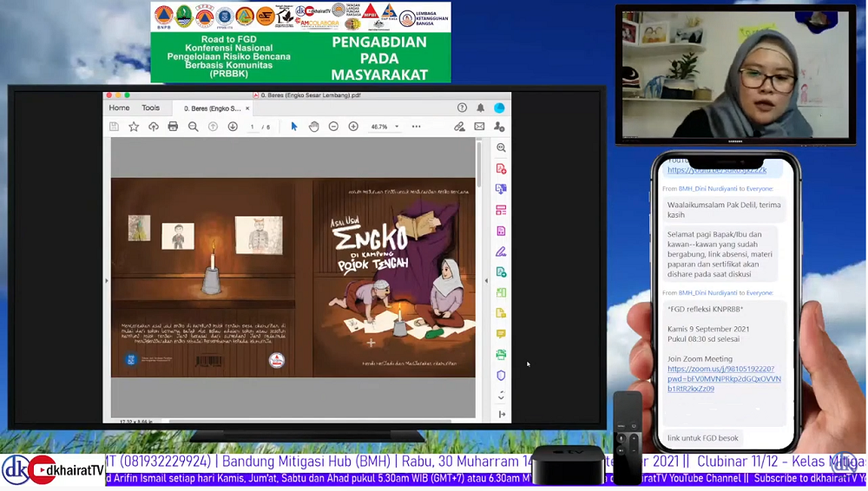The height and width of the screenshot is (491, 868).
Task: Print the document using the printer icon
Action: point(173,127)
